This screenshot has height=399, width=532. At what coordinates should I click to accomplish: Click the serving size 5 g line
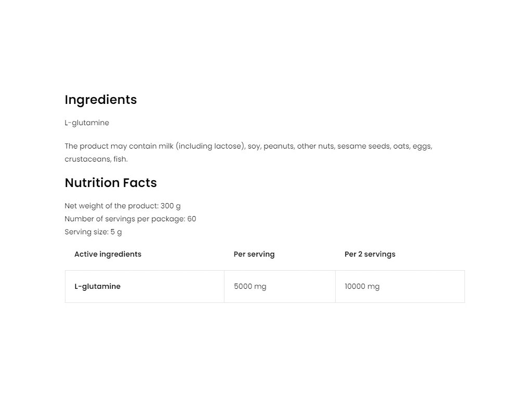click(94, 232)
